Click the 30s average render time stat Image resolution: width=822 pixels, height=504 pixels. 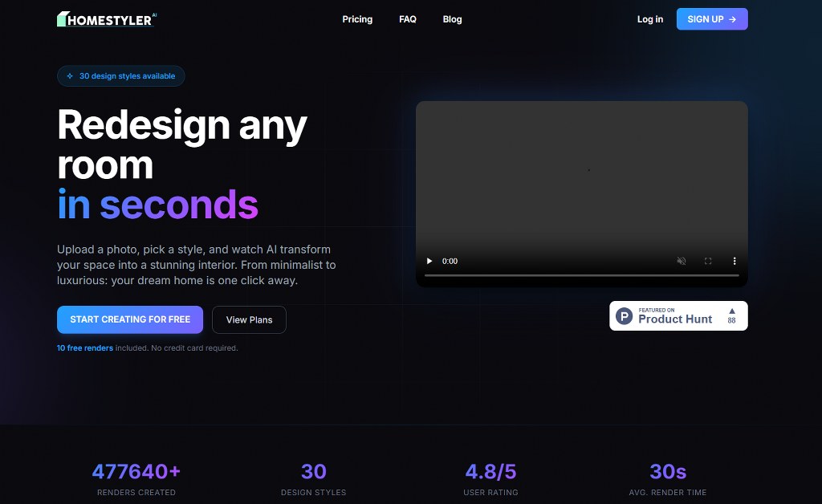tap(668, 478)
